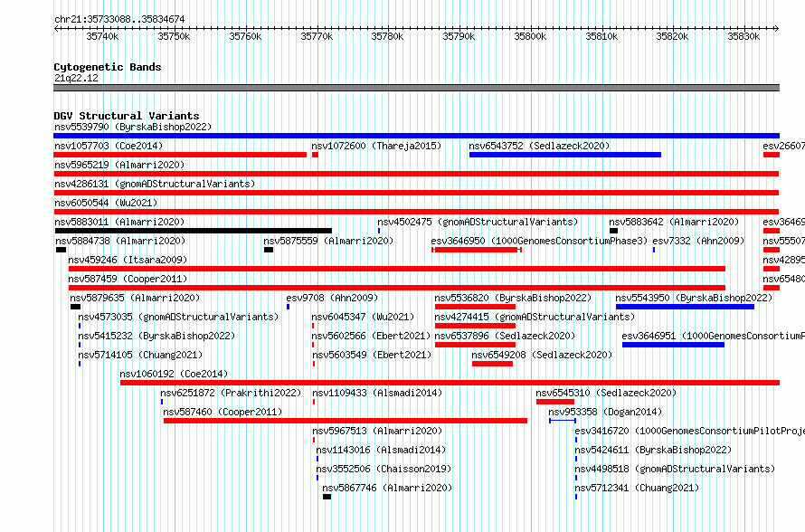Open esv3416720 (1000GenomesConsortiumPilotProject) label
This screenshot has height=532, width=805.
(x=689, y=431)
